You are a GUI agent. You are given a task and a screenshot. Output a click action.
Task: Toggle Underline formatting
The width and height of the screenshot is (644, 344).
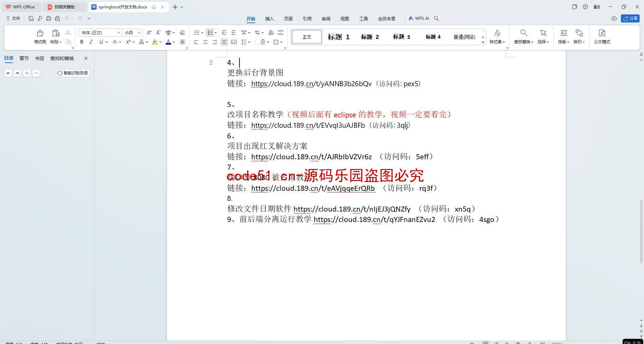click(101, 42)
